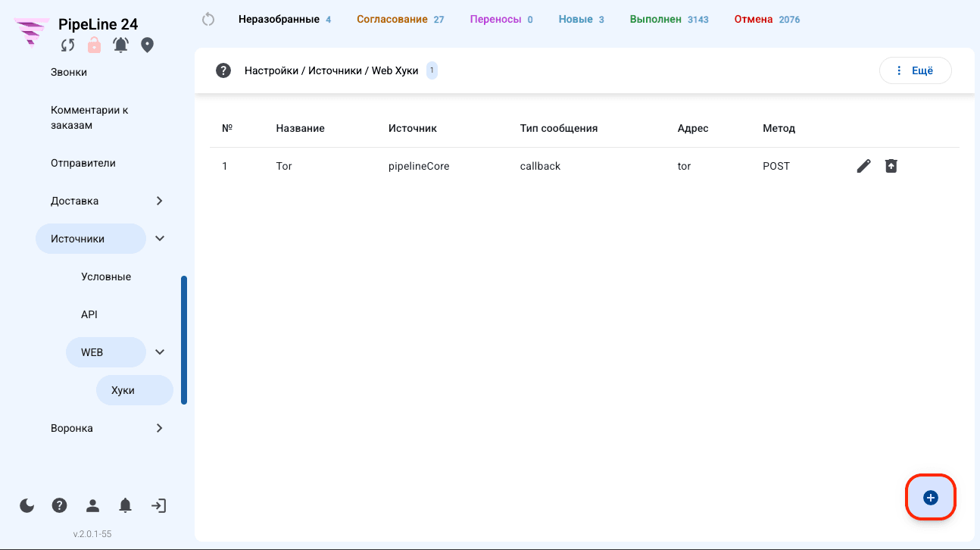Click the pipelineCore source cell
The image size is (980, 550).
pos(419,166)
